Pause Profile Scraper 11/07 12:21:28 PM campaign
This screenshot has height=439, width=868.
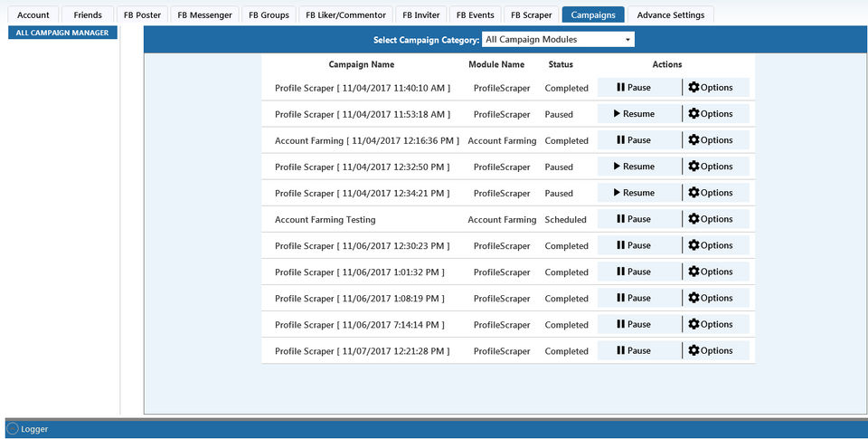coord(639,351)
